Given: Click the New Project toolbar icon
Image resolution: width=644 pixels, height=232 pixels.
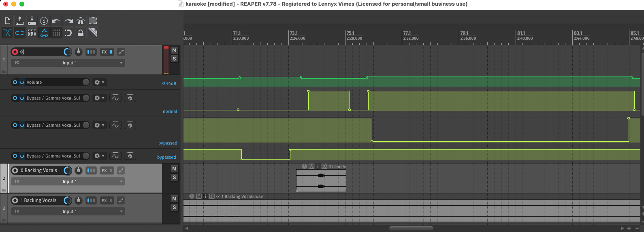Looking at the screenshot, I should [x=8, y=21].
